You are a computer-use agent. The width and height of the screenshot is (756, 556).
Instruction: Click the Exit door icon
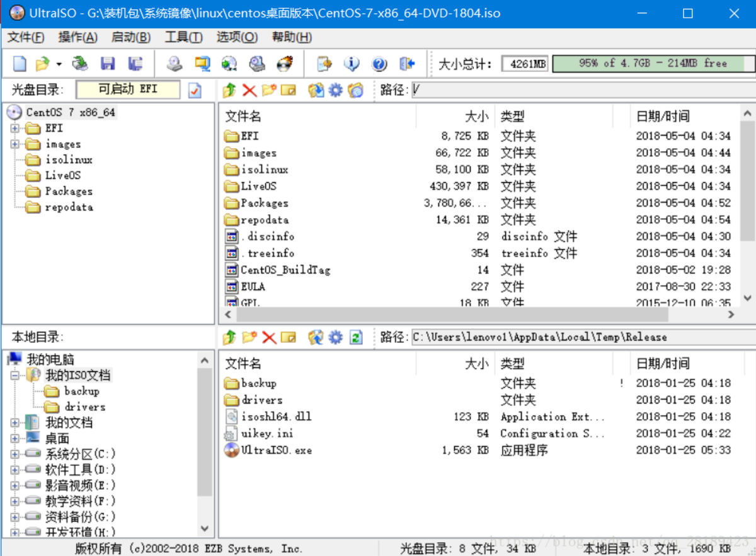tap(407, 64)
